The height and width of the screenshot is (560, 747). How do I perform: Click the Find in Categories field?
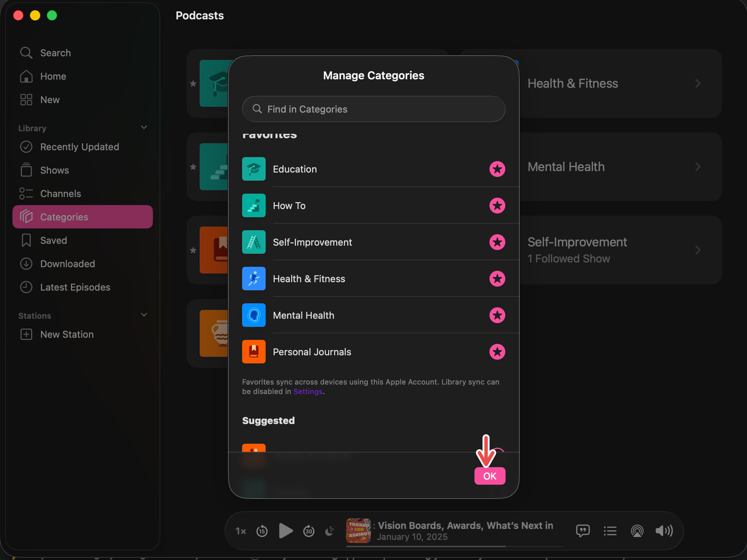[373, 109]
